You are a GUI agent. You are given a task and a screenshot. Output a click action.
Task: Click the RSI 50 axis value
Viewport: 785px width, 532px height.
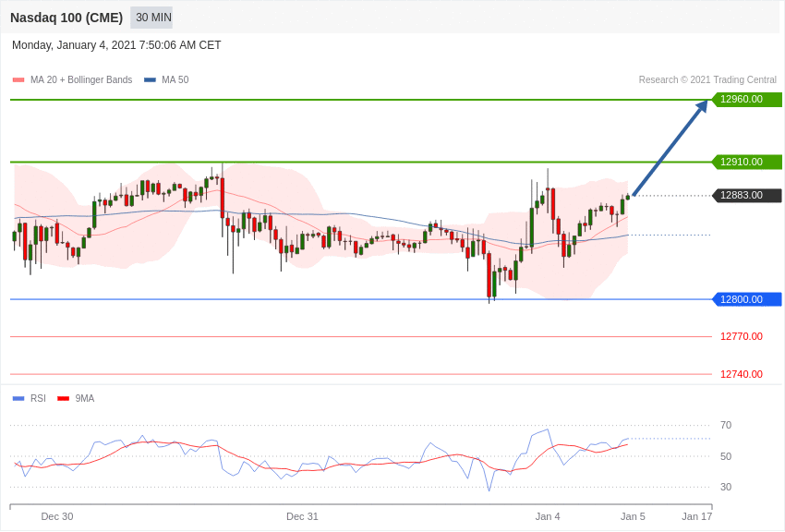[725, 456]
